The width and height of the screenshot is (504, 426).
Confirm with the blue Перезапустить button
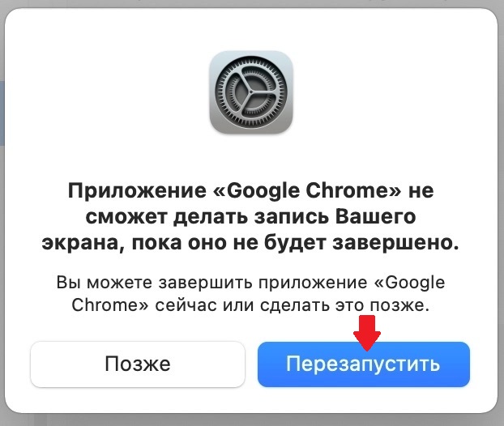coord(364,364)
